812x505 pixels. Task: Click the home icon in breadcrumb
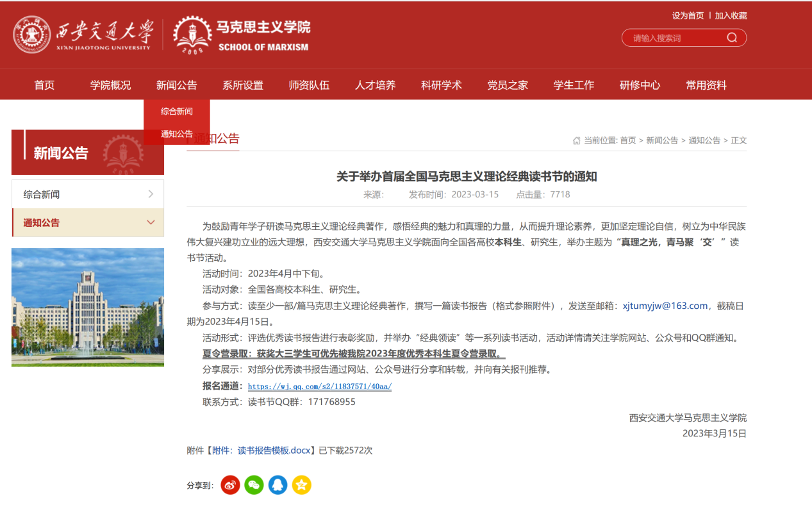tap(576, 140)
